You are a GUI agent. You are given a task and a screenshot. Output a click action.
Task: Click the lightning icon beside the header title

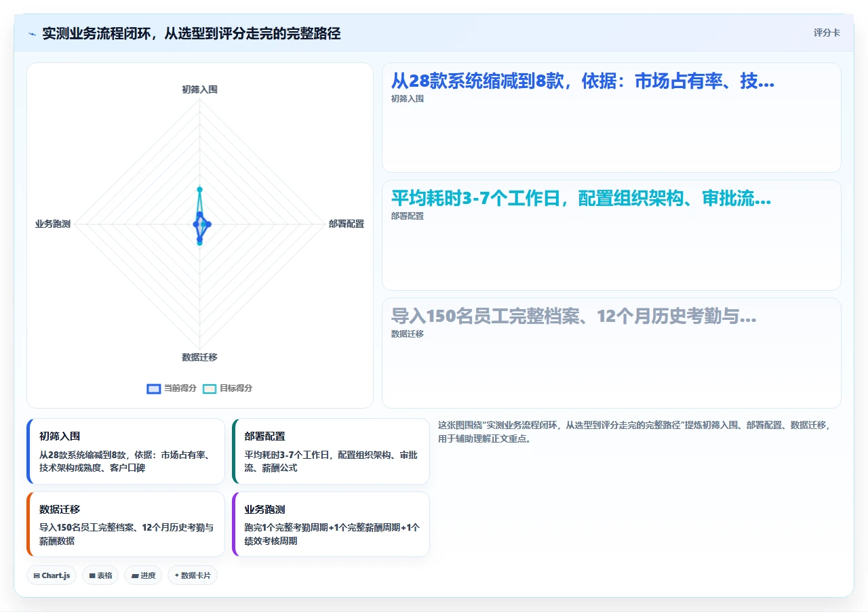click(x=32, y=33)
